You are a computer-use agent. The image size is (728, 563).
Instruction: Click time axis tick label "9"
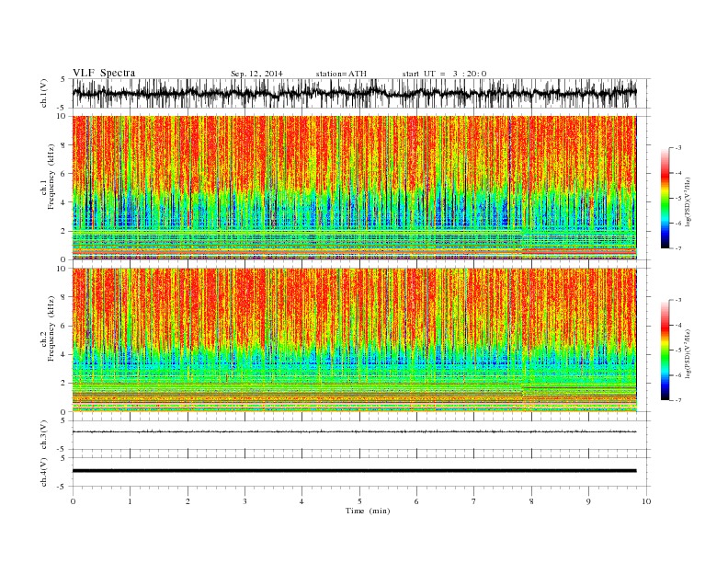(588, 501)
